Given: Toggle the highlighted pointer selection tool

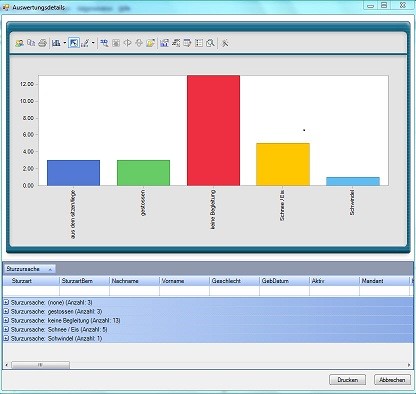Looking at the screenshot, I should tap(74, 43).
